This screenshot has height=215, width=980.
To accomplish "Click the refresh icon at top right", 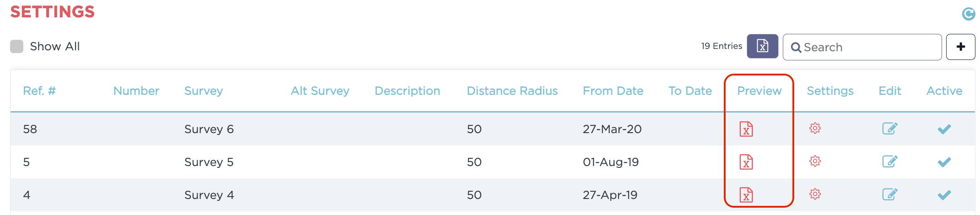I will [968, 14].
